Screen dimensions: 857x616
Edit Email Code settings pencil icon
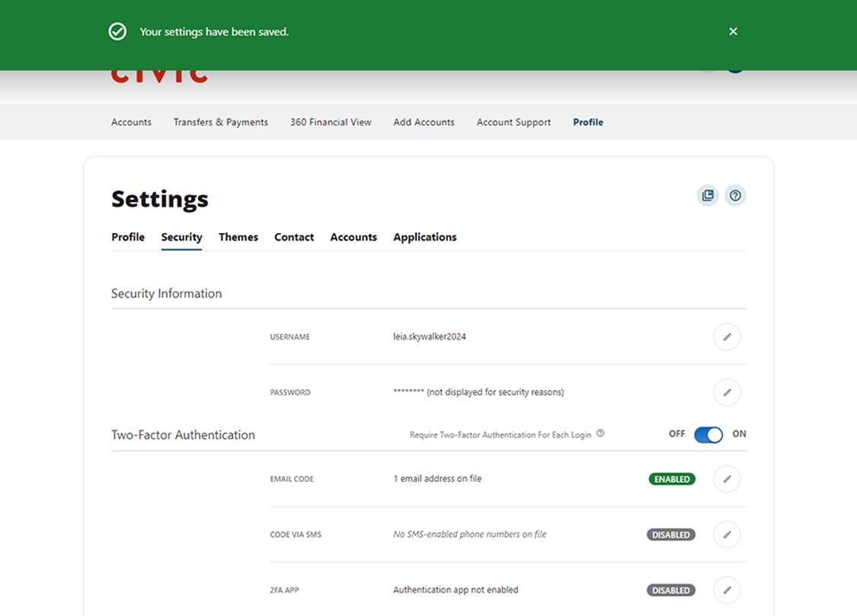727,479
